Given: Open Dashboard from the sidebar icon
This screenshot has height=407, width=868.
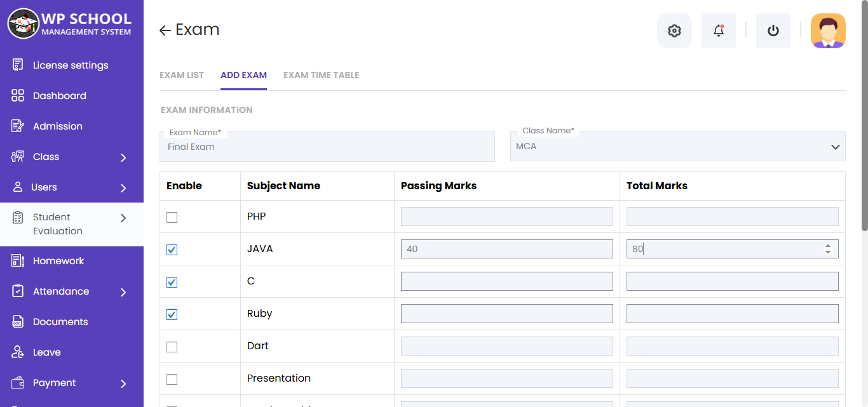Looking at the screenshot, I should pos(18,96).
